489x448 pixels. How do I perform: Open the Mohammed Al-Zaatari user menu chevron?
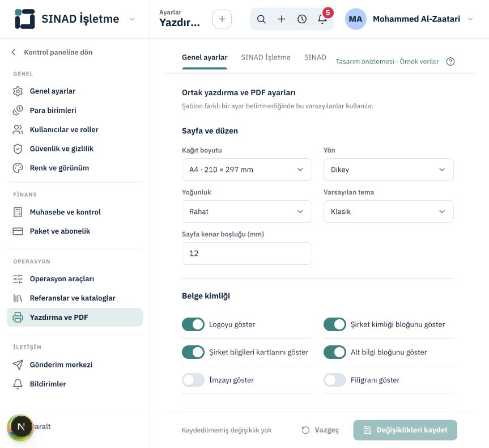[471, 19]
